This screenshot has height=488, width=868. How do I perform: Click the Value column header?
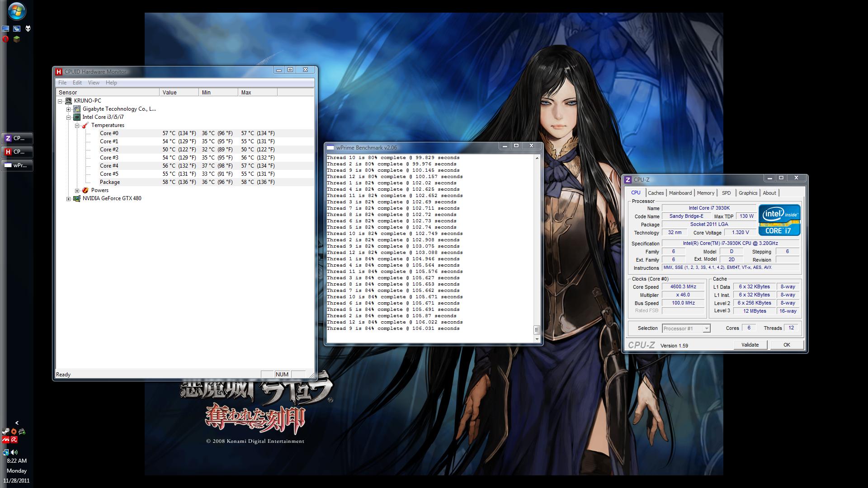coord(179,92)
